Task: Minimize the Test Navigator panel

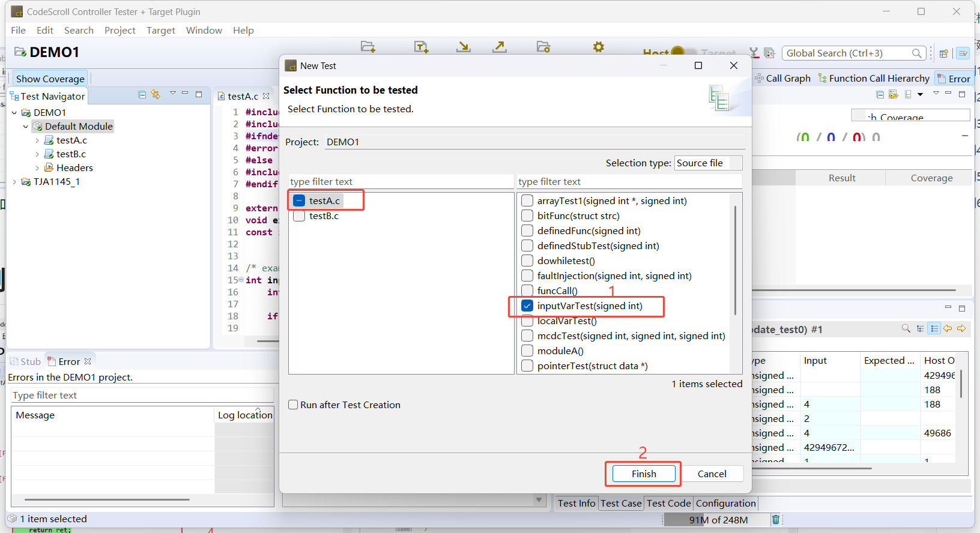Action: click(x=186, y=94)
